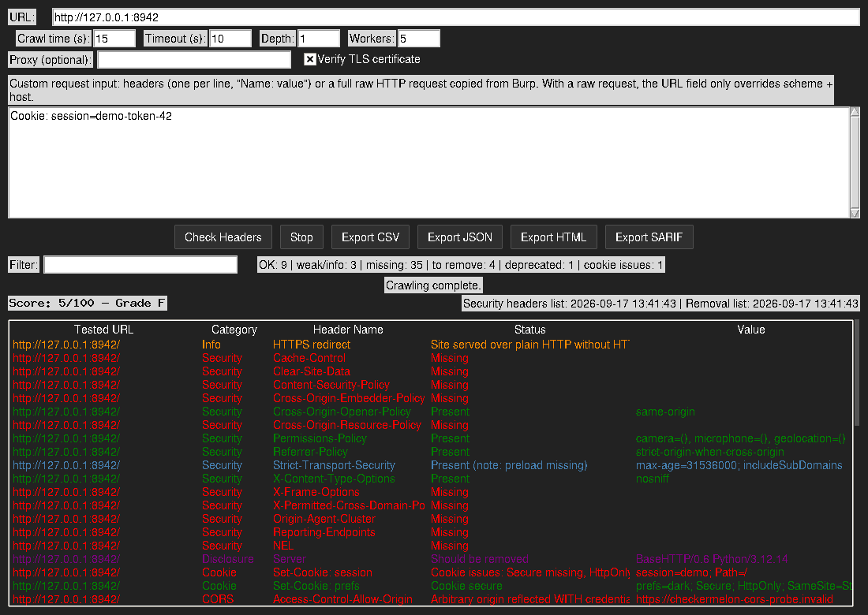Screen dimensions: 868x615
Task: Click the 'Should be removed' status cell
Action: [x=480, y=559]
